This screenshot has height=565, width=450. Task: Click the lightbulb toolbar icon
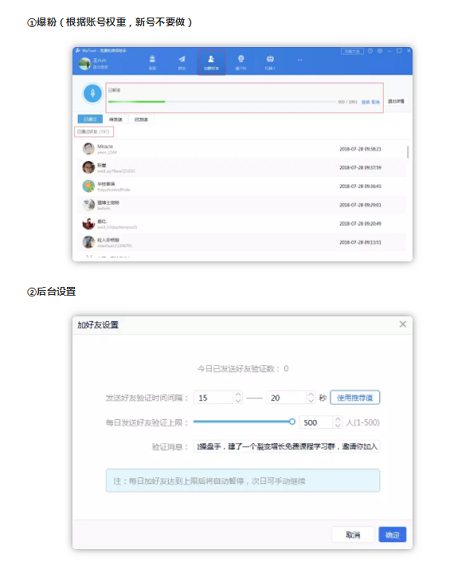tap(241, 62)
